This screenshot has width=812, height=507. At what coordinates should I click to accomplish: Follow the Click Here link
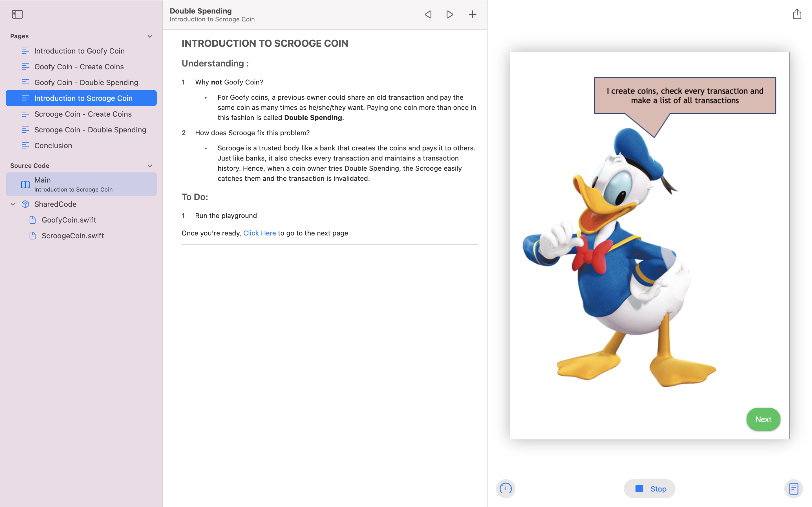[259, 233]
